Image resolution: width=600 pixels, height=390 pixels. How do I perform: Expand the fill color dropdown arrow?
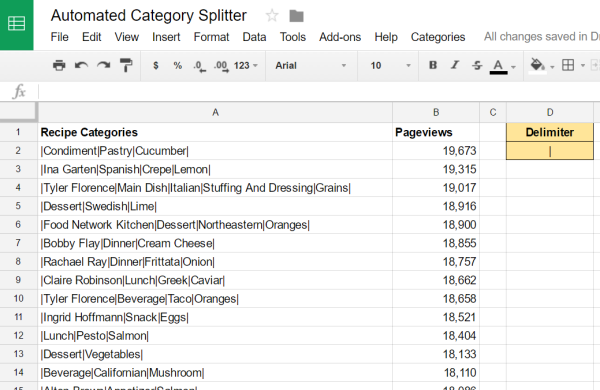tap(552, 67)
